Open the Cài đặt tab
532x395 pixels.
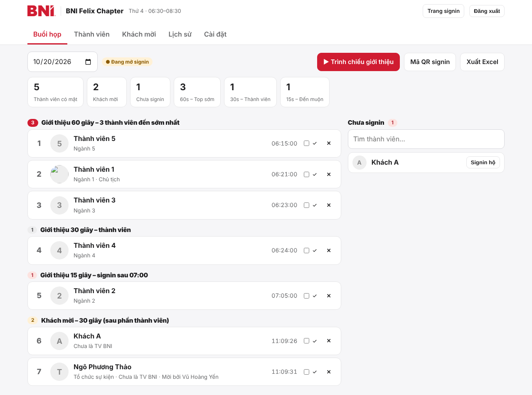pyautogui.click(x=215, y=34)
